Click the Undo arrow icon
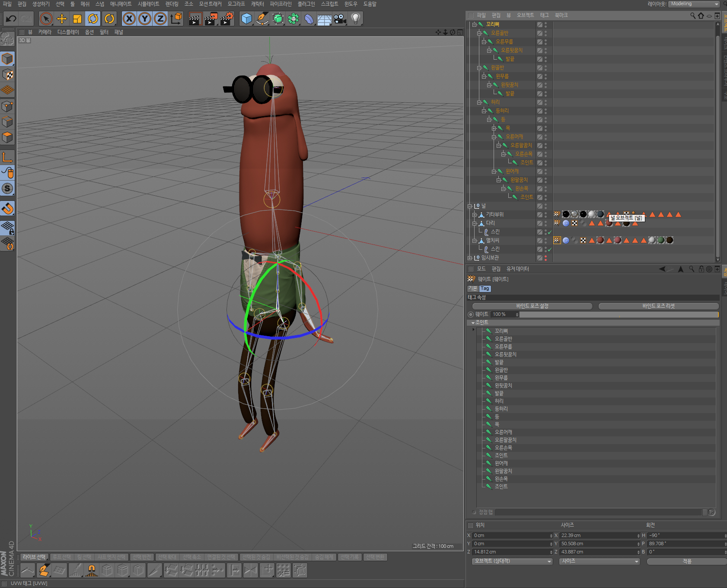Screen dimensions: 727x588 coord(11,19)
